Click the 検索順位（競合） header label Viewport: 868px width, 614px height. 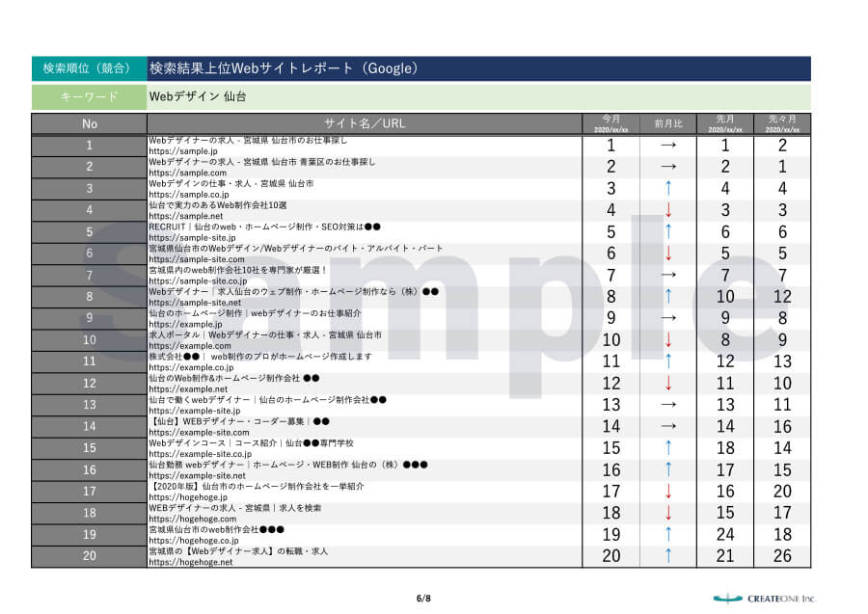[87, 67]
